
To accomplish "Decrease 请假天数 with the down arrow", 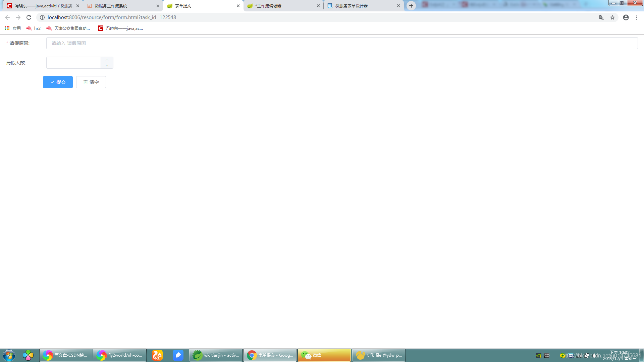I will click(107, 66).
